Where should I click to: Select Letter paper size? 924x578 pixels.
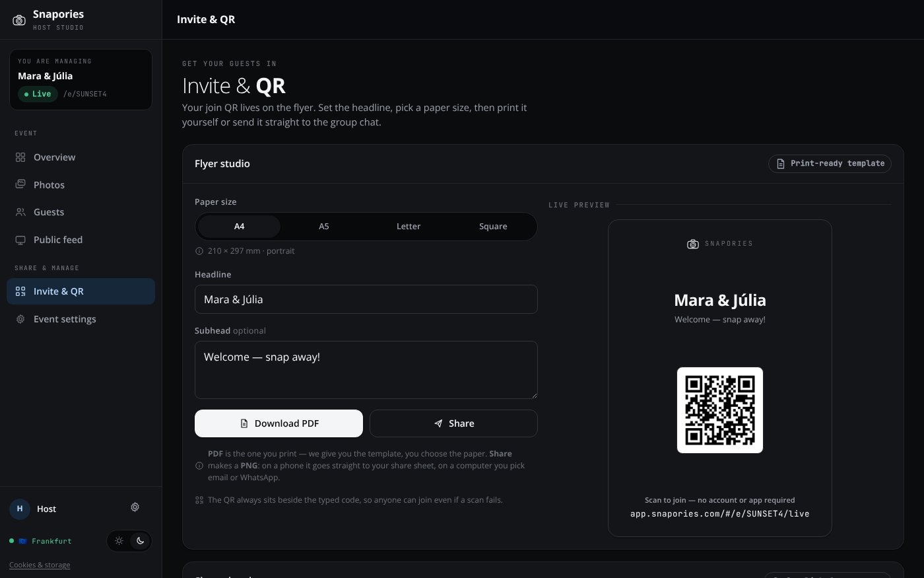coord(408,227)
